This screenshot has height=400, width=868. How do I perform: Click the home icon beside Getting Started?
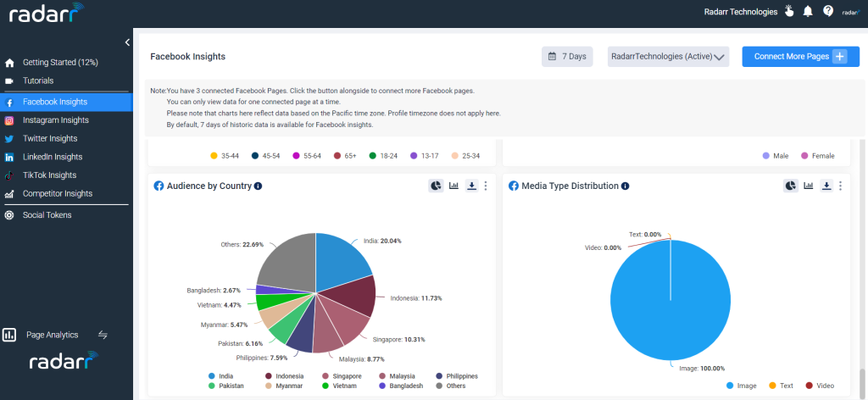9,63
